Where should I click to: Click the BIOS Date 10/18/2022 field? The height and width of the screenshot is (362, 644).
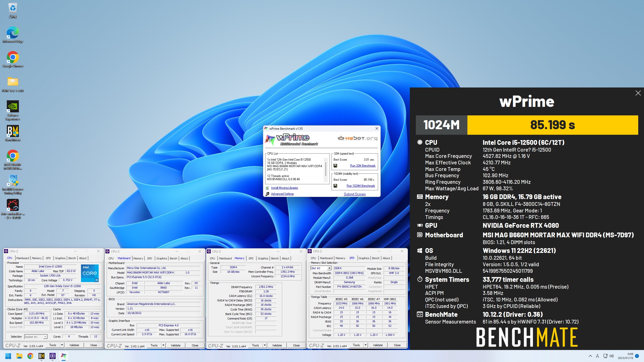(164, 313)
